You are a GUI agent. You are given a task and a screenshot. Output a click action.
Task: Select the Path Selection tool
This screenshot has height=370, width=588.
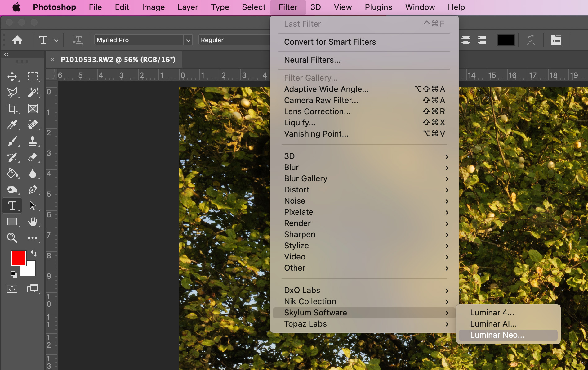tap(33, 205)
